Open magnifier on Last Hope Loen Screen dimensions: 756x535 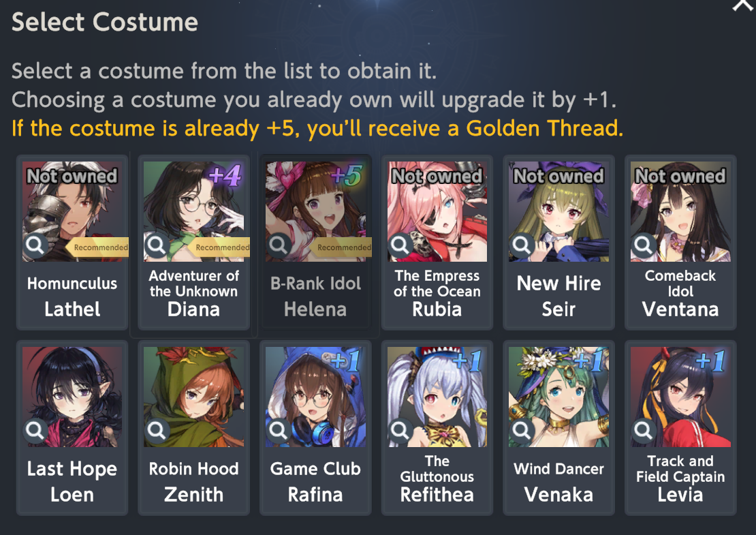tap(35, 430)
